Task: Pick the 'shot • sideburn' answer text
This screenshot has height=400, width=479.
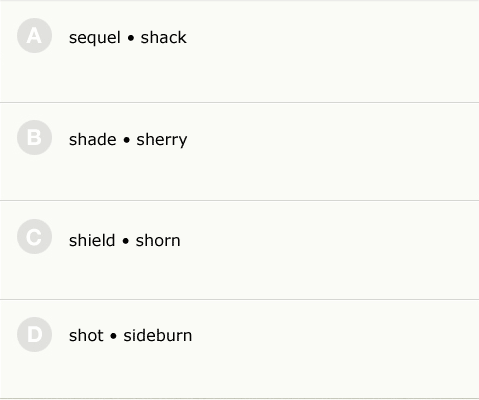Action: click(130, 335)
